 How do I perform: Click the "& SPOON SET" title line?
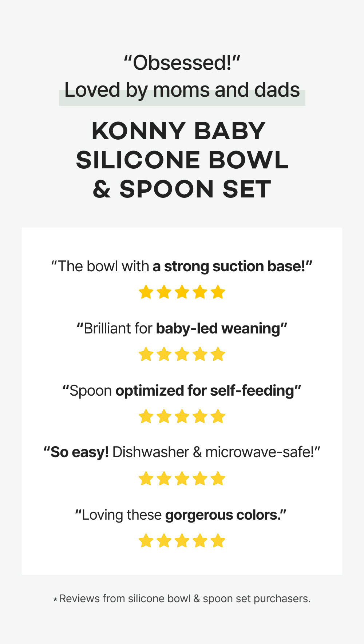pos(182,189)
